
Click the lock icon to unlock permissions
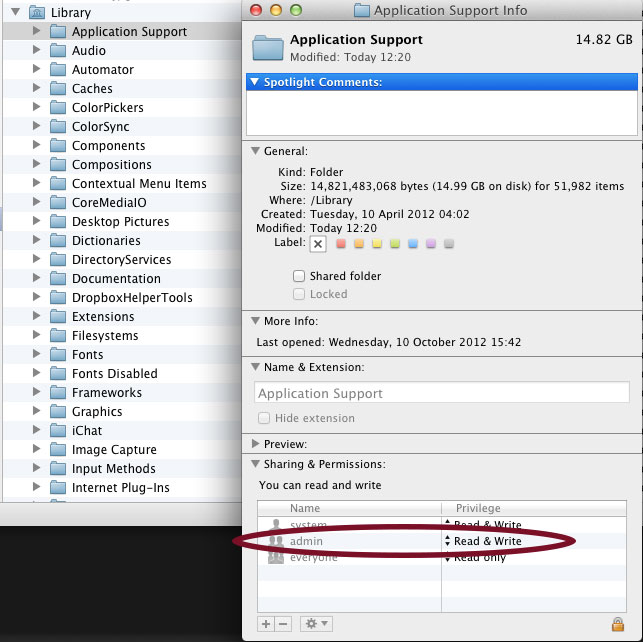[x=617, y=624]
